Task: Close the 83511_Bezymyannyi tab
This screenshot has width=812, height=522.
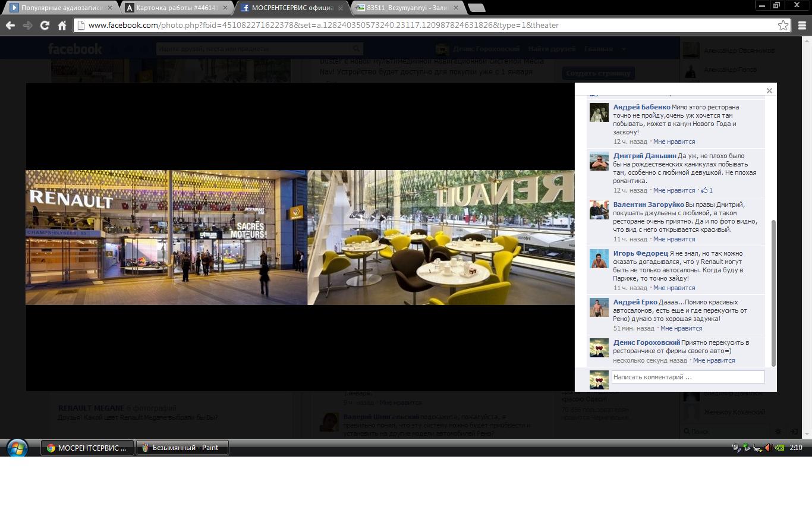Action: point(456,8)
